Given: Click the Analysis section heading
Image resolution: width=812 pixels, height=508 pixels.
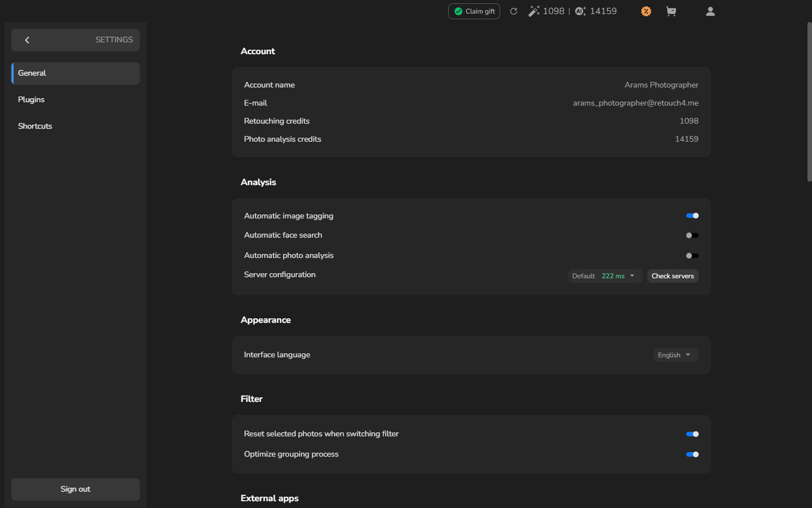Looking at the screenshot, I should (258, 182).
